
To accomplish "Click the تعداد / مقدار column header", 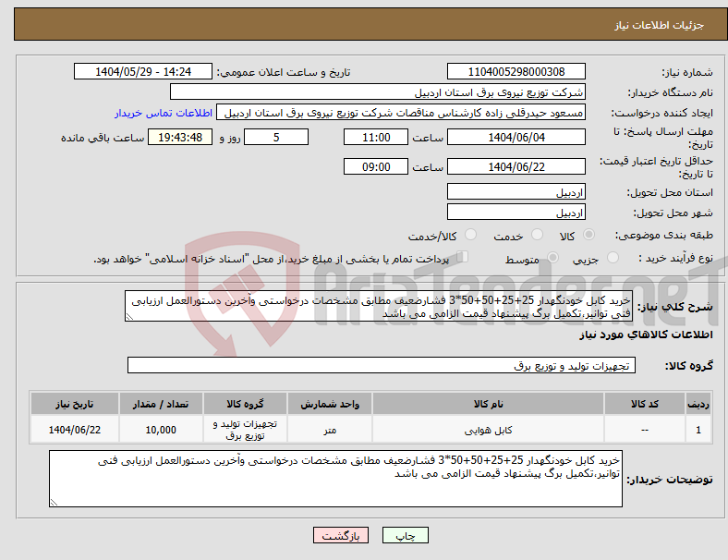I will pos(161,404).
